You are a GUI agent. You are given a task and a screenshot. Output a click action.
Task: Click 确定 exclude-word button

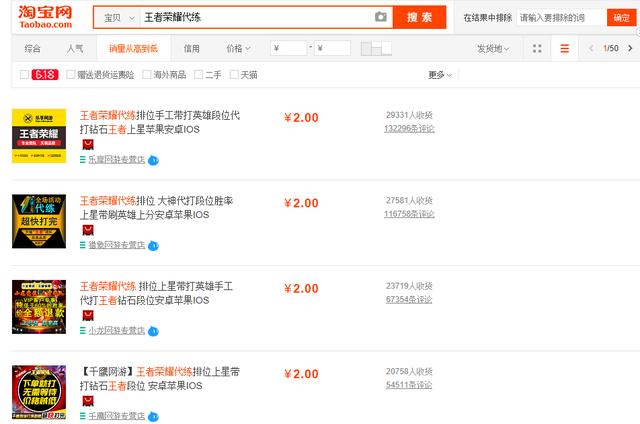[x=621, y=18]
